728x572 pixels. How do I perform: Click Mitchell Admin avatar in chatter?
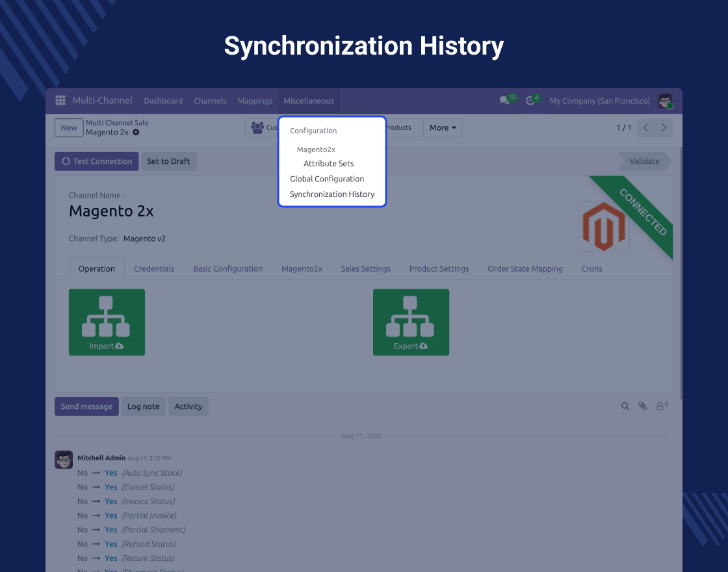(x=64, y=460)
